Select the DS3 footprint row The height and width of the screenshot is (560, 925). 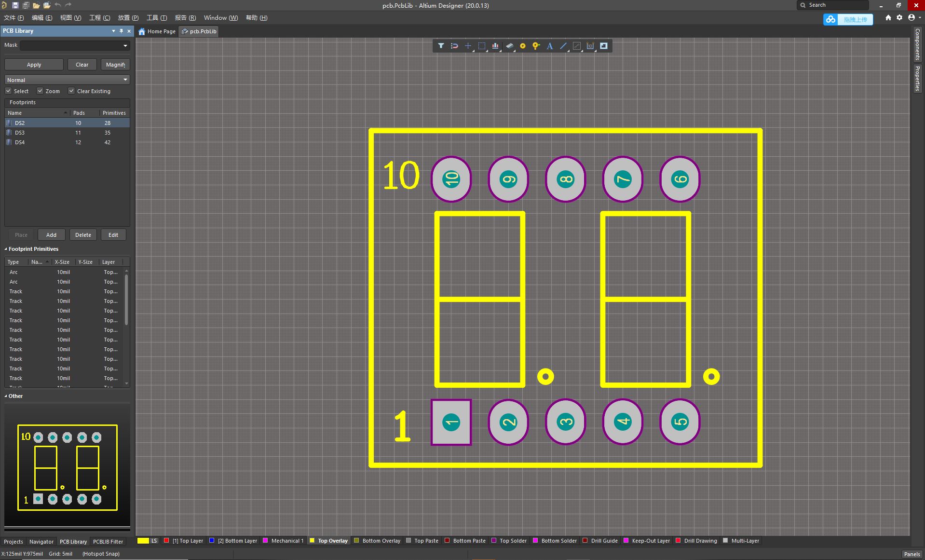pyautogui.click(x=67, y=133)
